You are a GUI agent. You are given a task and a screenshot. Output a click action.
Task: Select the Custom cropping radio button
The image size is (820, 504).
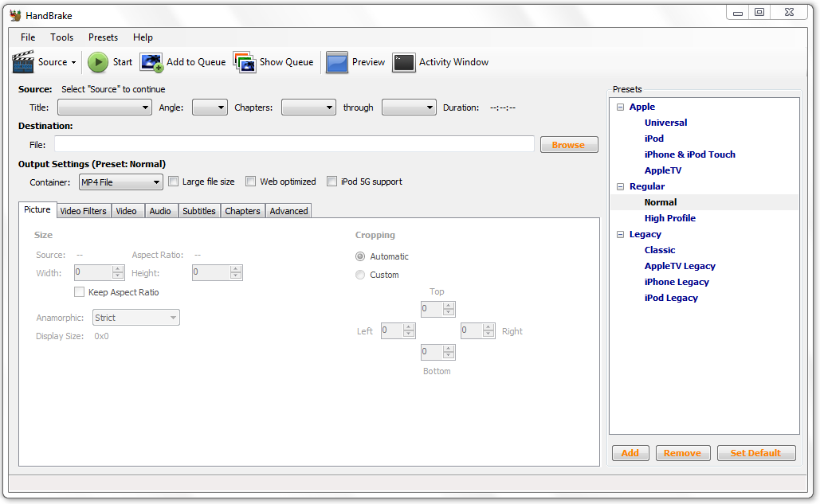[360, 275]
